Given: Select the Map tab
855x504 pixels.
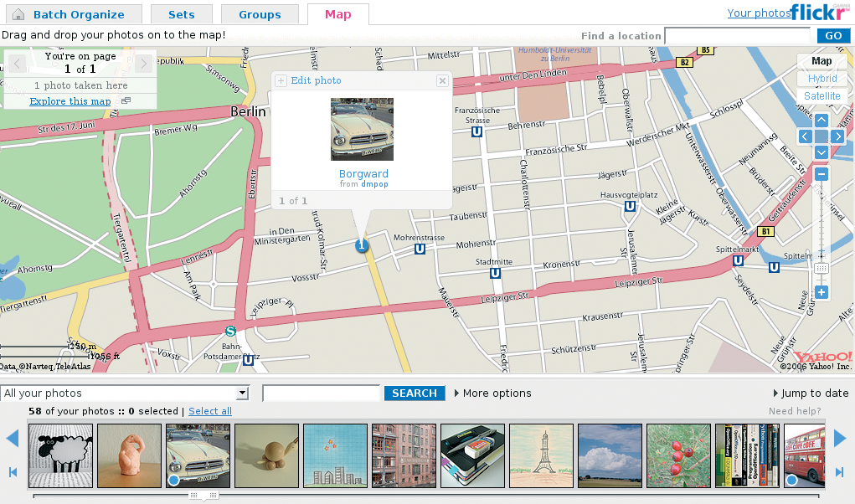Looking at the screenshot, I should [x=338, y=14].
